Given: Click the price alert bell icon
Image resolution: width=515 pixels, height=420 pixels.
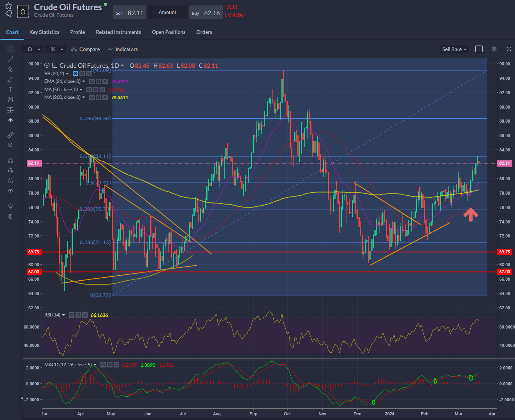Looking at the screenshot, I should (9, 14).
